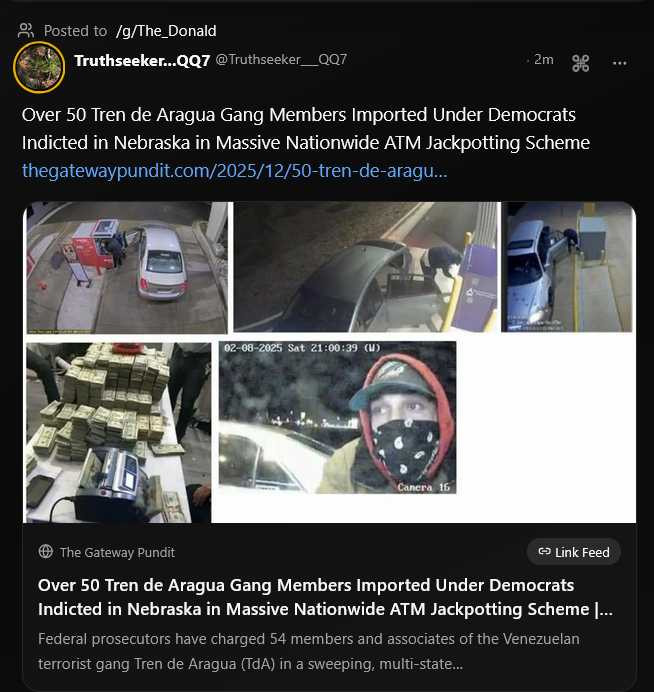Click the post headline text
The width and height of the screenshot is (654, 692).
coord(305,128)
